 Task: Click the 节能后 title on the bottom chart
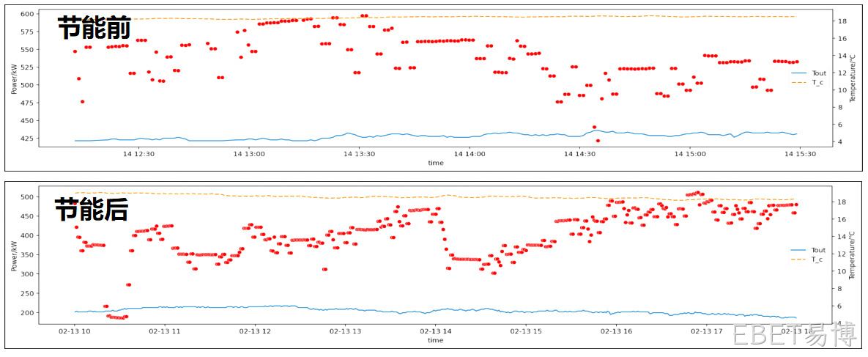coord(92,210)
